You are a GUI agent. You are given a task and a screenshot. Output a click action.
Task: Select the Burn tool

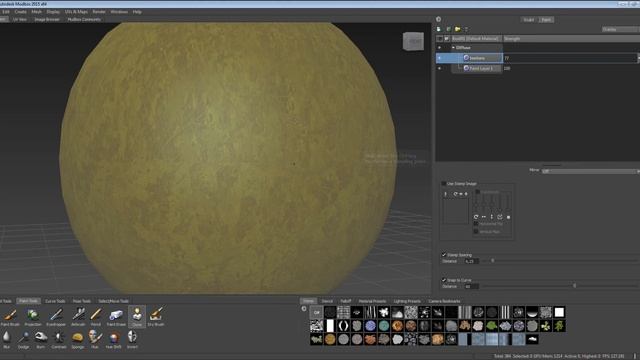tap(41, 340)
